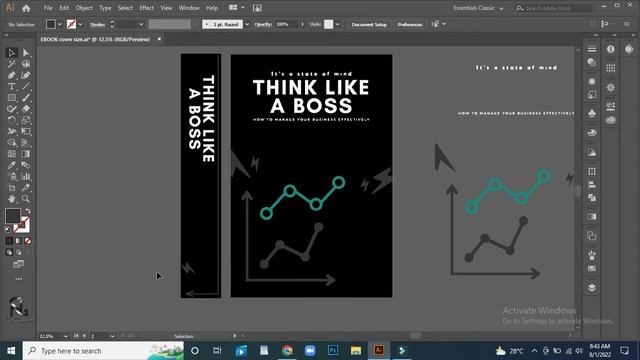Switch to Draw Behind mode

click(18, 252)
